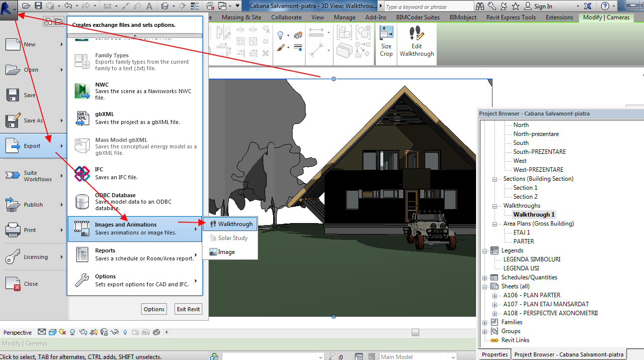Select Walkthrough 1 in Project Browser

click(534, 215)
